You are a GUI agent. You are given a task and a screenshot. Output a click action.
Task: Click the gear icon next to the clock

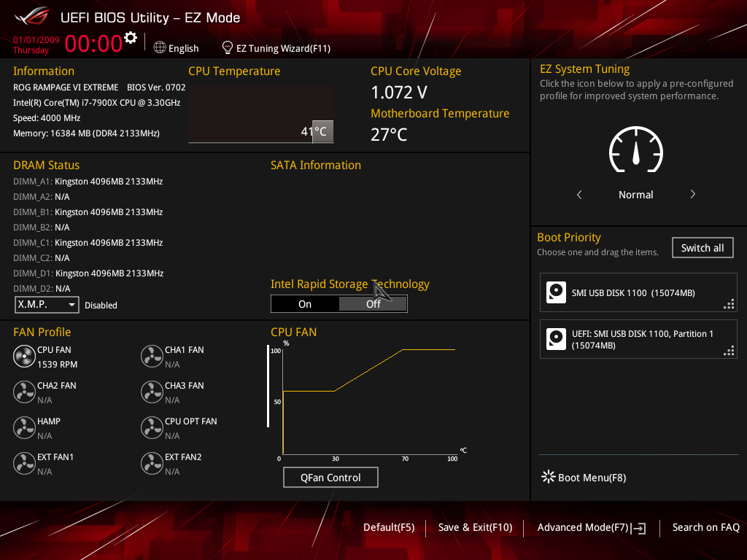[131, 38]
